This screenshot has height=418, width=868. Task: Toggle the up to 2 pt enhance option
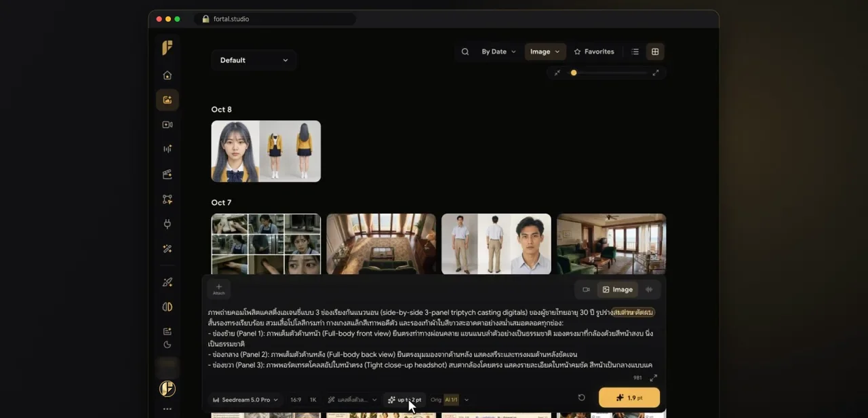[404, 400]
